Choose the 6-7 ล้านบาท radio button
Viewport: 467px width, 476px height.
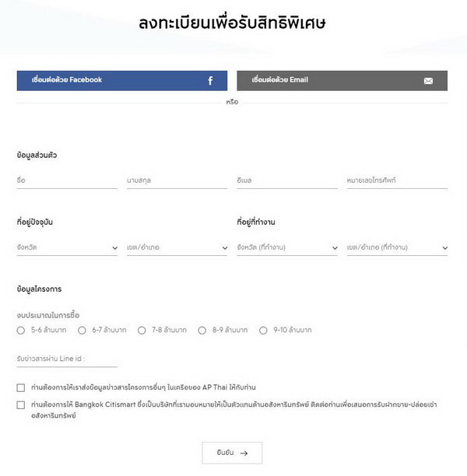(82, 331)
